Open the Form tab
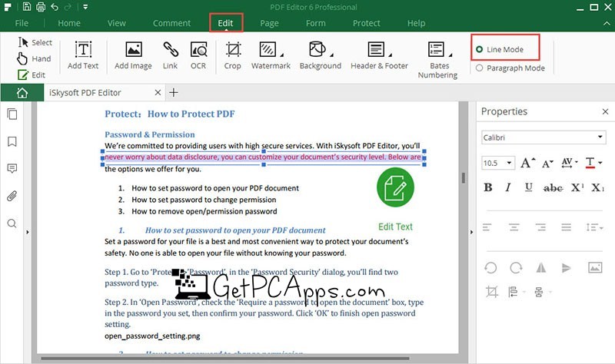 click(316, 23)
